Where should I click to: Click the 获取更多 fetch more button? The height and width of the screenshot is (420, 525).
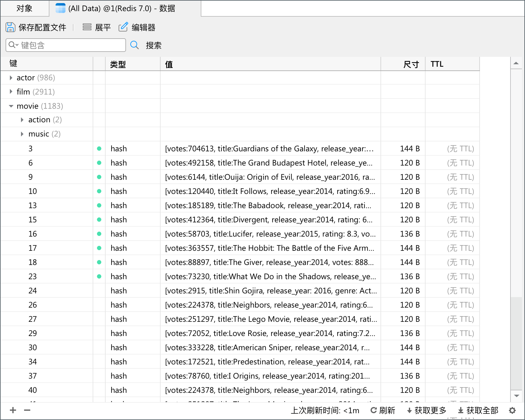(x=427, y=410)
